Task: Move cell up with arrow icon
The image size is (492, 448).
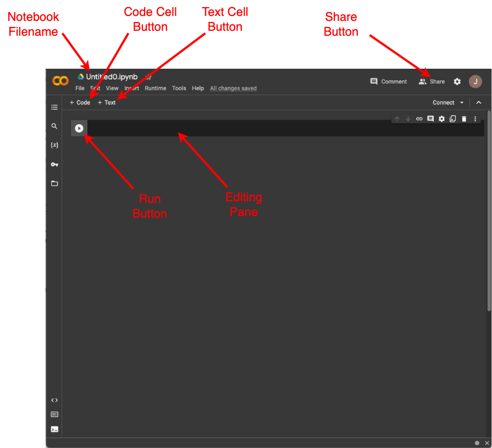Action: coord(397,119)
